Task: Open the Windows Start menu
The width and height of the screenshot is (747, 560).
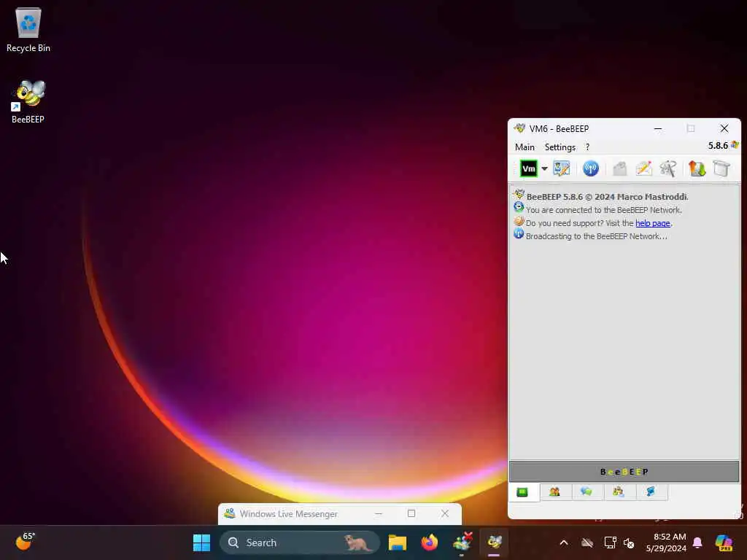Action: (x=201, y=542)
